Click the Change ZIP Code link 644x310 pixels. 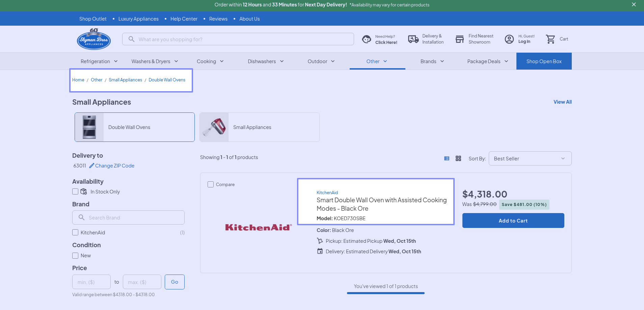[114, 165]
